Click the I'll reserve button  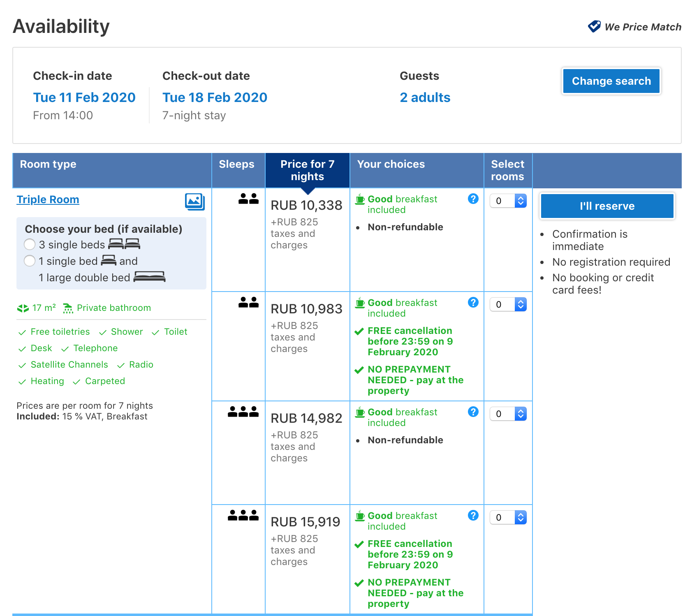coord(607,206)
